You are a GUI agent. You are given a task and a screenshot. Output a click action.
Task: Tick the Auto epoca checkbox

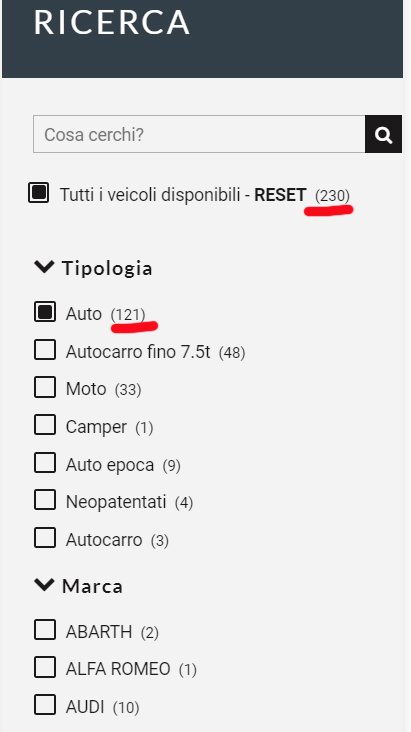[x=45, y=463]
